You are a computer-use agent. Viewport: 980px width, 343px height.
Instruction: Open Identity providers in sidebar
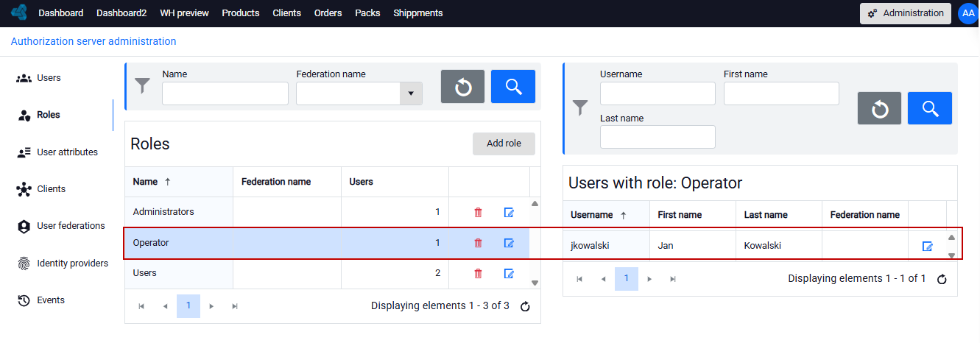63,264
